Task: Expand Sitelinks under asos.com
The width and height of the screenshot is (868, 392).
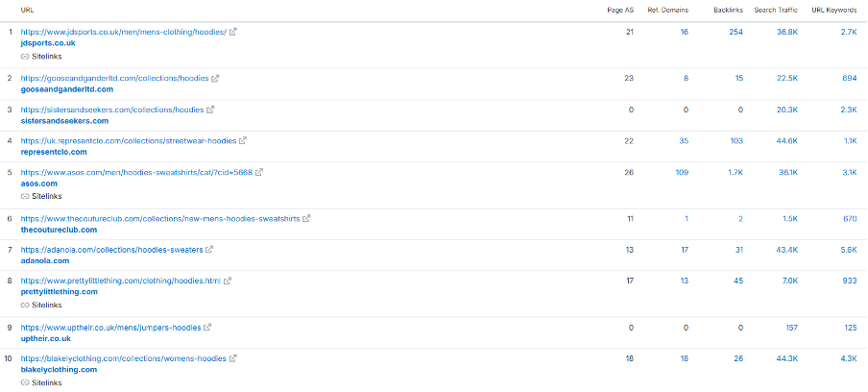Action: pyautogui.click(x=41, y=197)
